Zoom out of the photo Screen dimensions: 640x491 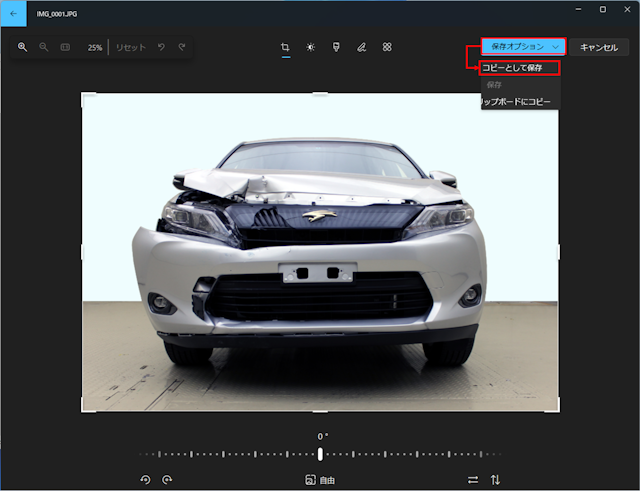click(43, 47)
